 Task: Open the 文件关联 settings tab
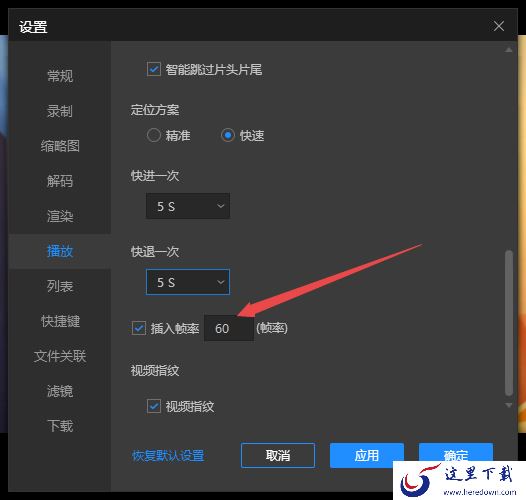60,356
